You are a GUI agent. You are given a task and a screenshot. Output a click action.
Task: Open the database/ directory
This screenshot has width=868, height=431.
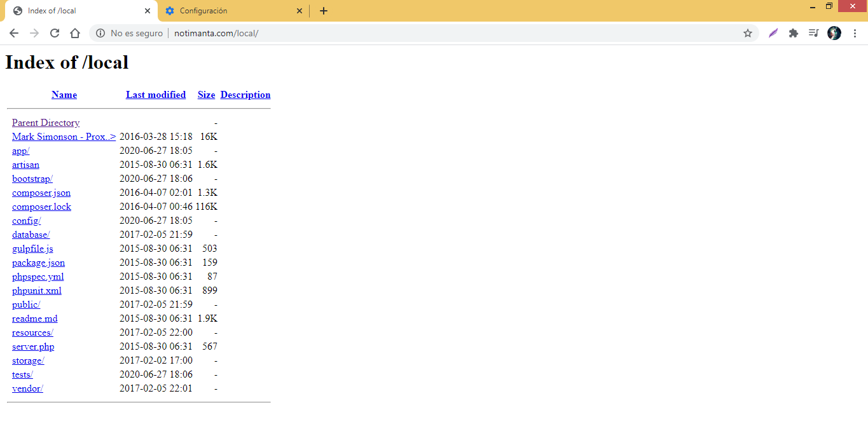31,235
